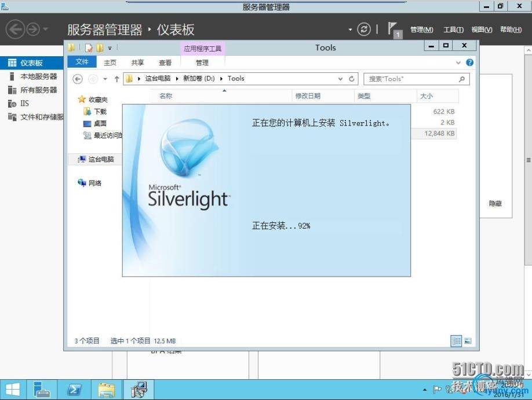
Task: Click the properties icon in quick access toolbar
Action: pyautogui.click(x=89, y=48)
